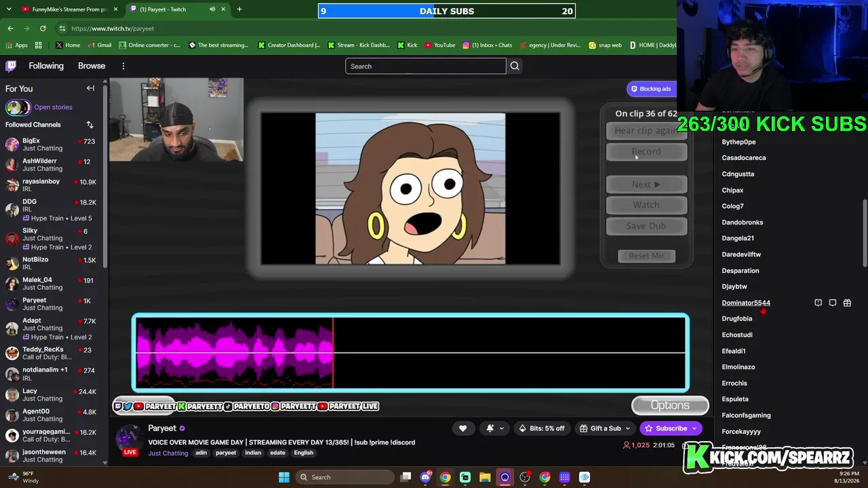Open BigEx channel in sidebar
Image resolution: width=868 pixels, height=488 pixels.
tap(51, 144)
